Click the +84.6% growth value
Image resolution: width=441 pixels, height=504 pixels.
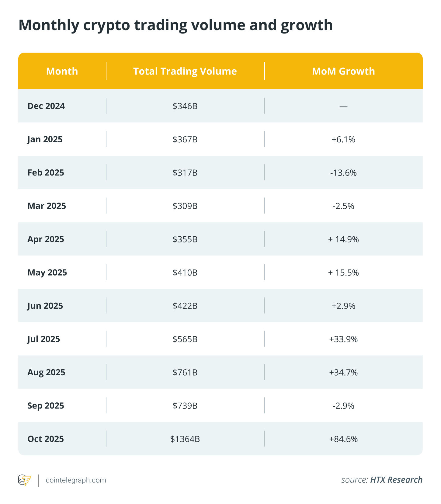[x=343, y=439]
